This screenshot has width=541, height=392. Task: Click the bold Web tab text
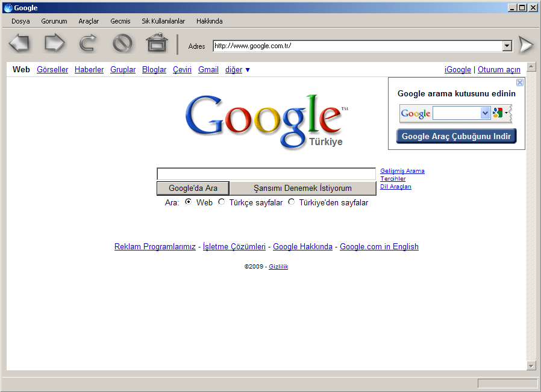22,70
